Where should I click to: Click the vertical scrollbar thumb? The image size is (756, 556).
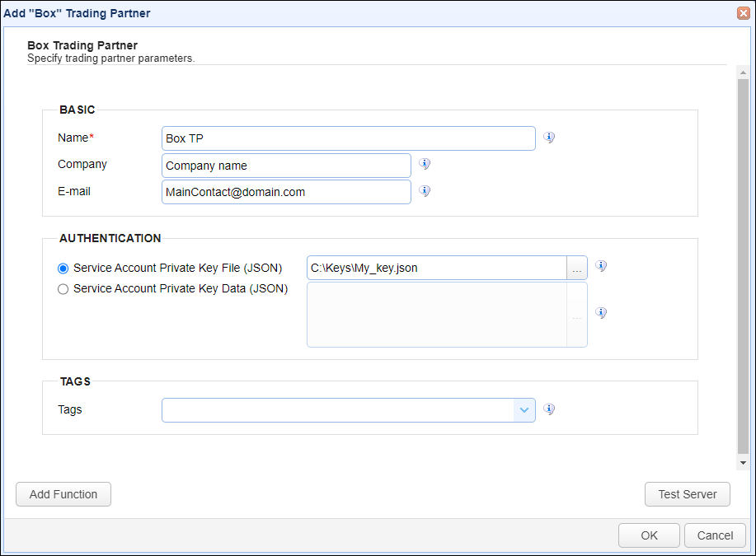pos(743,266)
